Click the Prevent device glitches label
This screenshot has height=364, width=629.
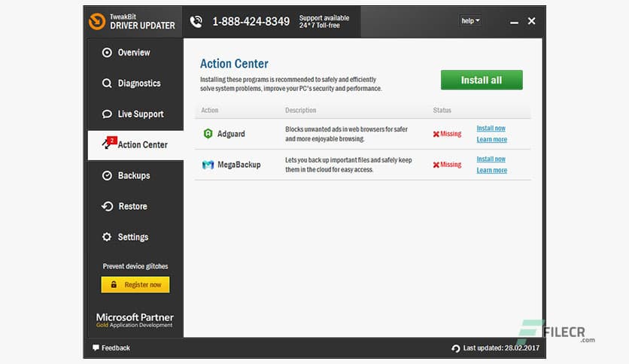pos(135,266)
